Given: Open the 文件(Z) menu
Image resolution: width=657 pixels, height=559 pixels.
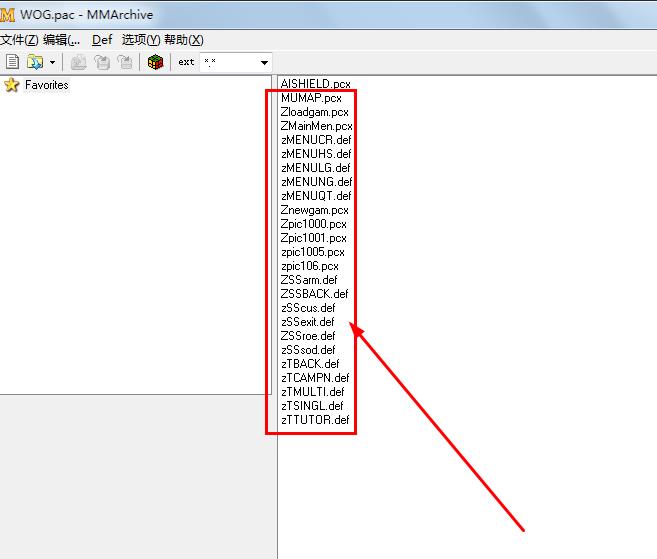Looking at the screenshot, I should [x=19, y=40].
